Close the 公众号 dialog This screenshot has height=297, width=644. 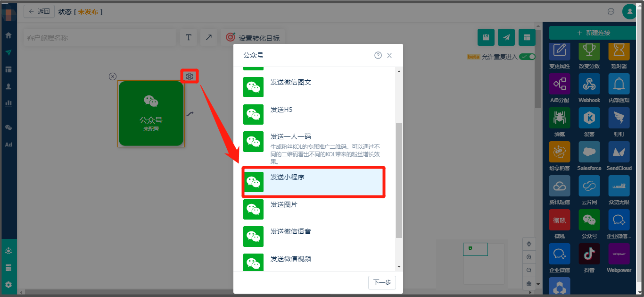(389, 55)
